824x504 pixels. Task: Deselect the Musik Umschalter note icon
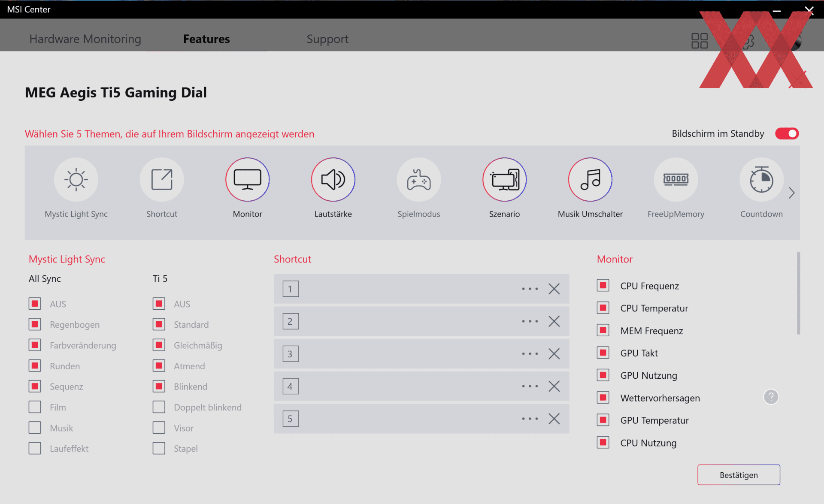click(x=590, y=179)
